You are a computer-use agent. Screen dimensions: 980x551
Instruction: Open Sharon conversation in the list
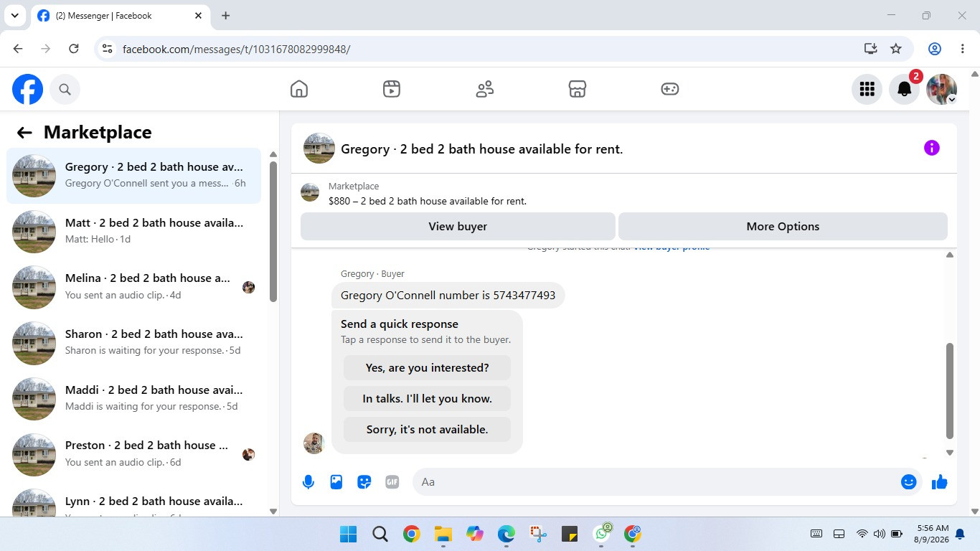(134, 342)
